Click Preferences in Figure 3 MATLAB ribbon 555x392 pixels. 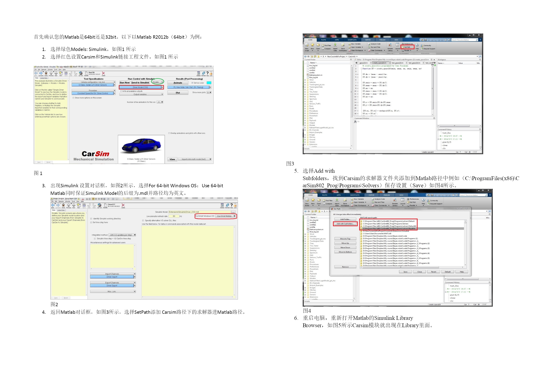point(408,44)
